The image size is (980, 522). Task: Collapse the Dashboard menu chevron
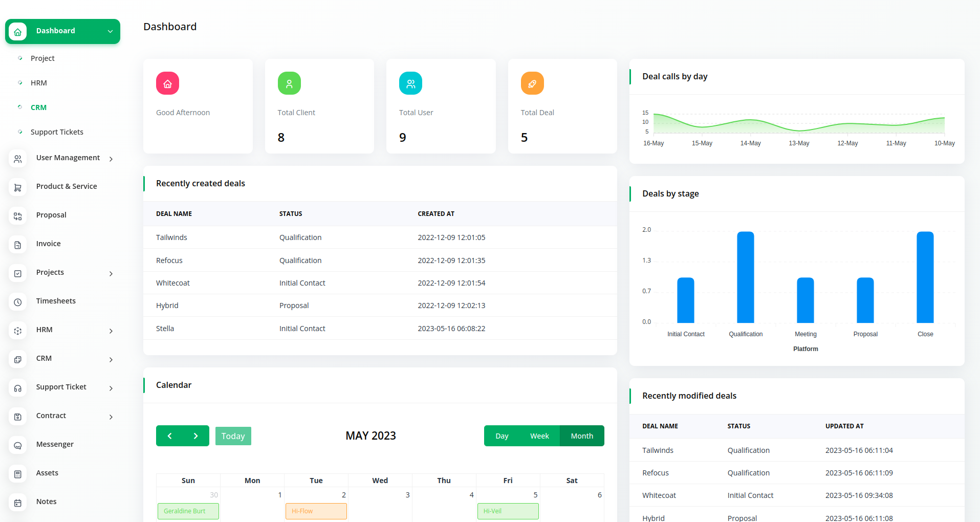tap(110, 31)
